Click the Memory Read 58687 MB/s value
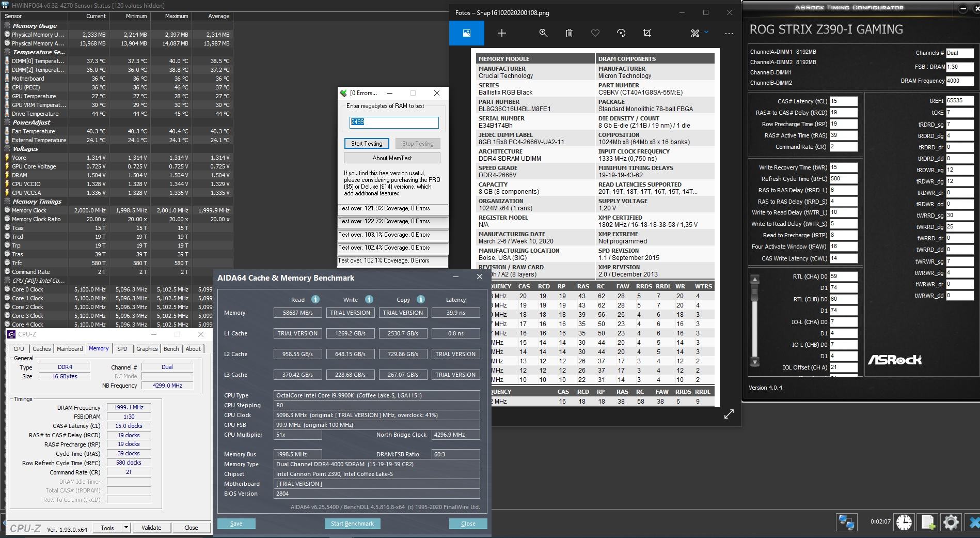 (298, 313)
